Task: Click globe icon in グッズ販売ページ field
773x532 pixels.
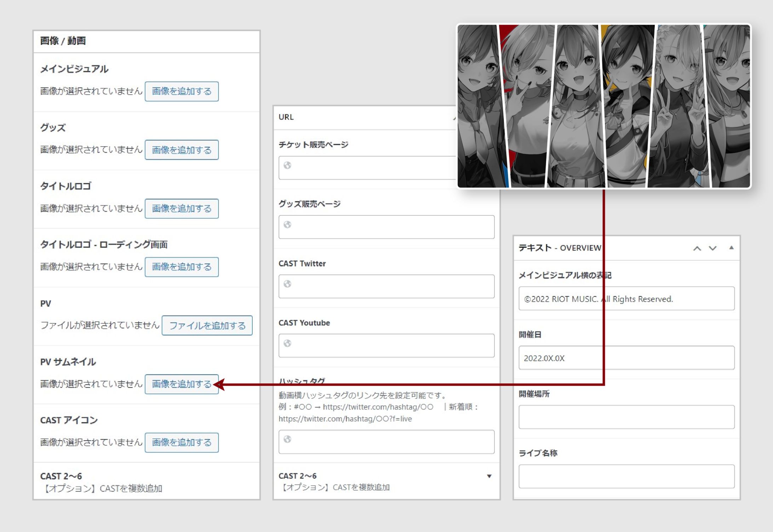Action: coord(287,225)
